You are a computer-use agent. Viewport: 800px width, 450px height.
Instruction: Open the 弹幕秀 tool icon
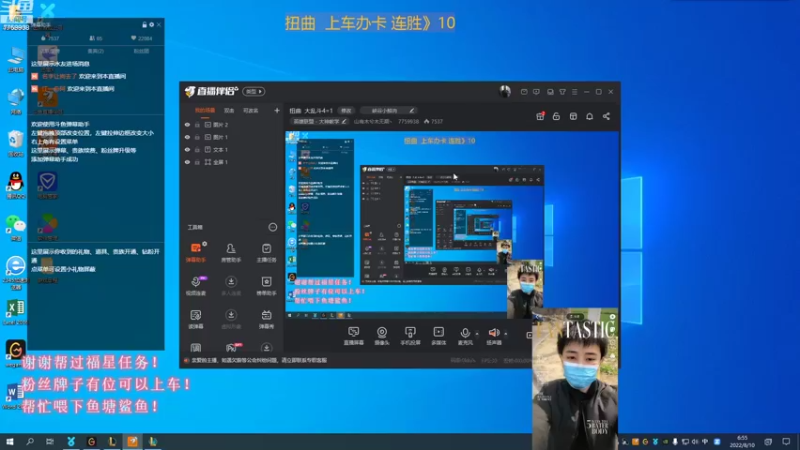click(x=266, y=318)
